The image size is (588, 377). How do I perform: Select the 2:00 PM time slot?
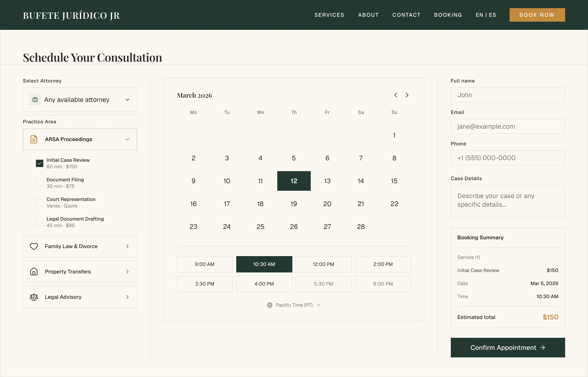click(383, 264)
